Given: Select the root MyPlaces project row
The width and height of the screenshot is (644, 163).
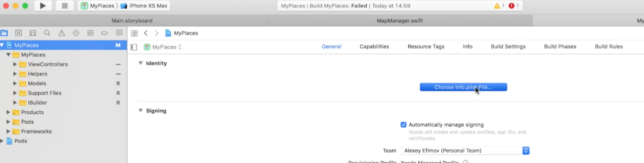Looking at the screenshot, I should click(63, 45).
